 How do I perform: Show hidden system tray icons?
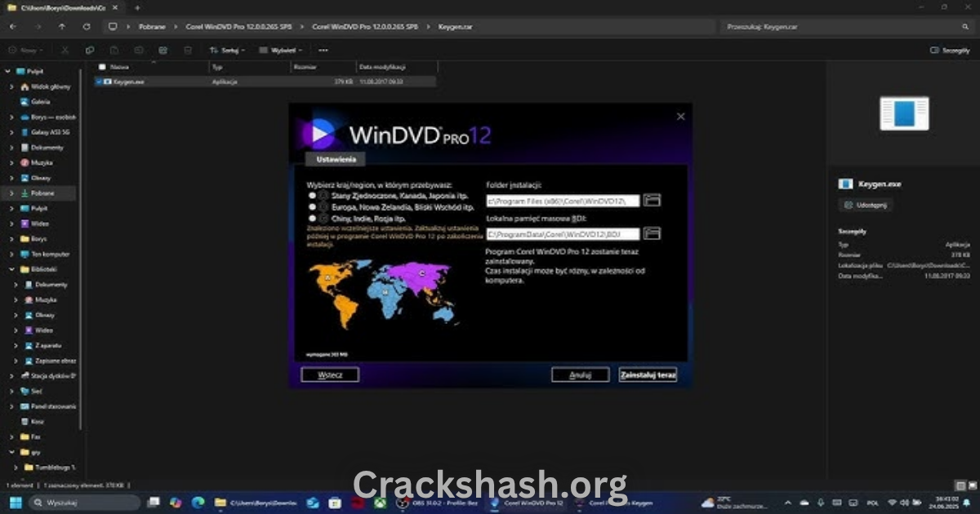(x=787, y=503)
